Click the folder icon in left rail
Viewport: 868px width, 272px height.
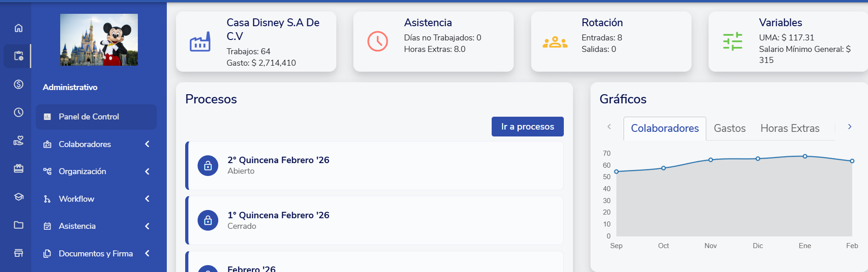click(x=18, y=225)
